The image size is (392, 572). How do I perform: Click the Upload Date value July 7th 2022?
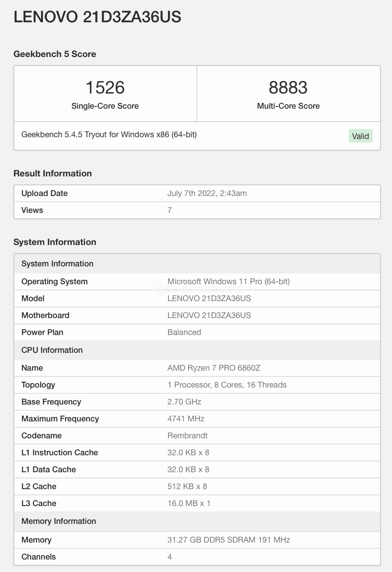[x=207, y=193]
